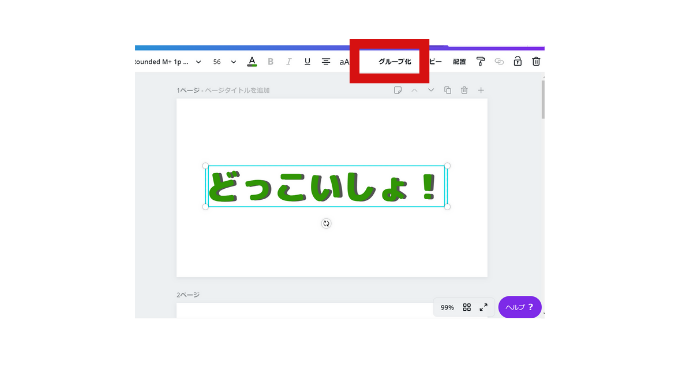Click the 2ページ label
Viewport: 680px width, 390px height.
(x=188, y=295)
